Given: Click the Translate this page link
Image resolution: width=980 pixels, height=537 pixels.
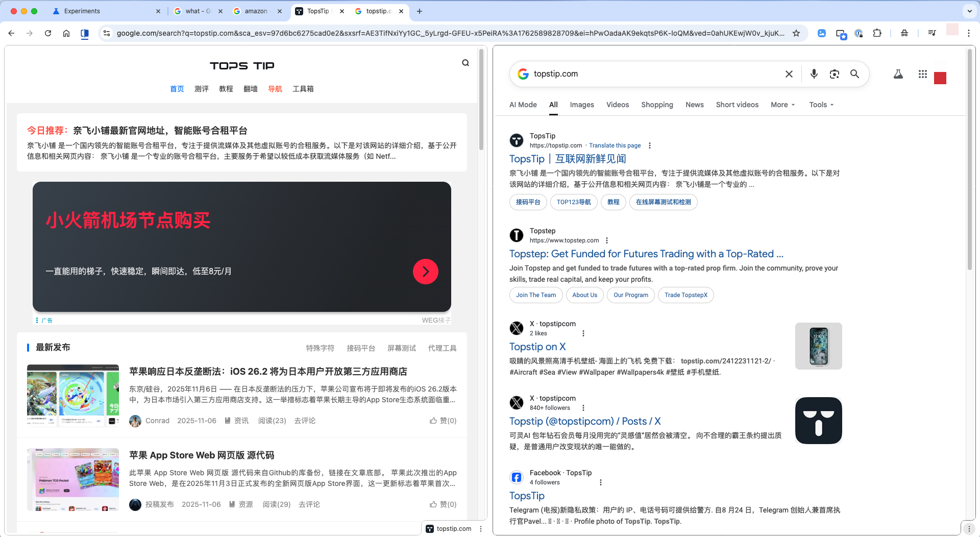Looking at the screenshot, I should point(615,145).
